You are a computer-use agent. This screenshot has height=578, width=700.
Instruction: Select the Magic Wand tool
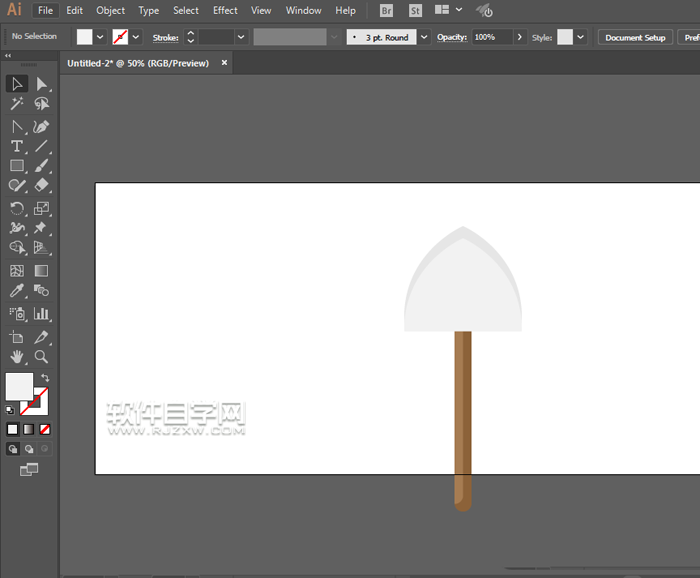[x=17, y=104]
